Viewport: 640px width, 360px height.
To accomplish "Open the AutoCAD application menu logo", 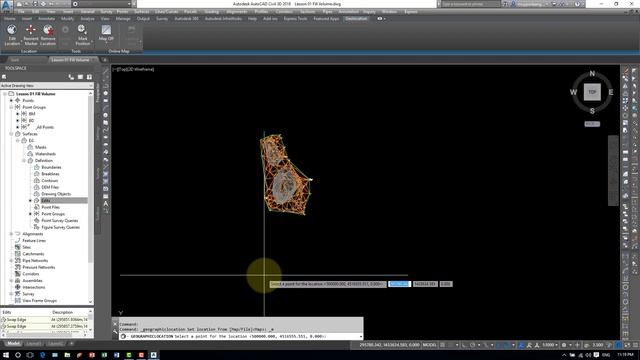I will pyautogui.click(x=6, y=5).
